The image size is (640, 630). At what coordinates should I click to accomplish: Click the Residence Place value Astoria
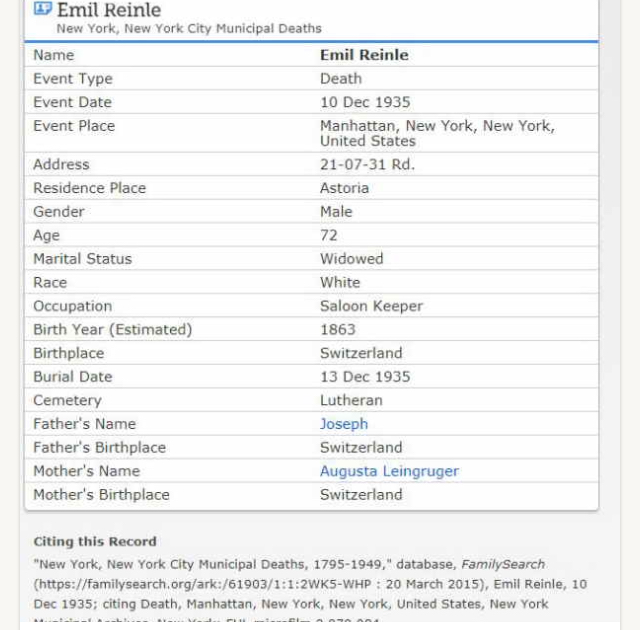click(344, 188)
